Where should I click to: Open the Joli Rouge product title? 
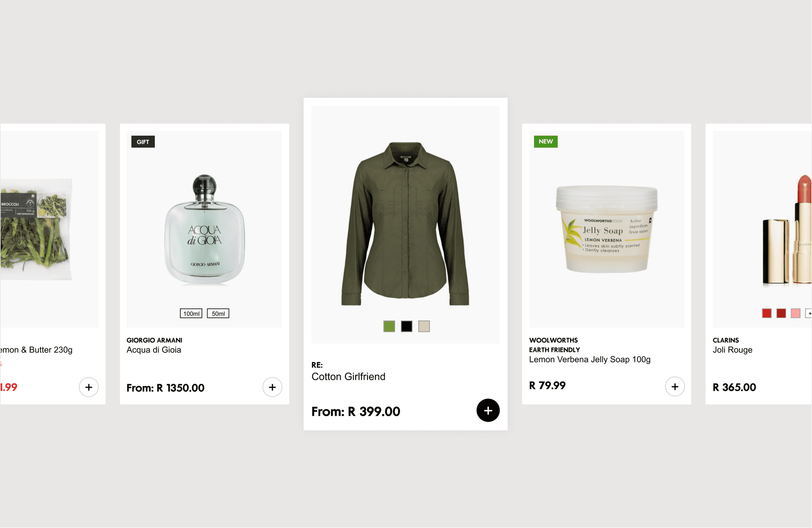coord(732,350)
